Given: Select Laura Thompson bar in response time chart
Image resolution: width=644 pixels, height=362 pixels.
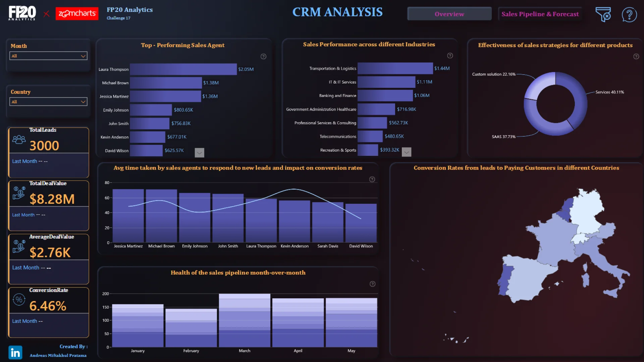Looking at the screenshot, I should click(x=261, y=220).
